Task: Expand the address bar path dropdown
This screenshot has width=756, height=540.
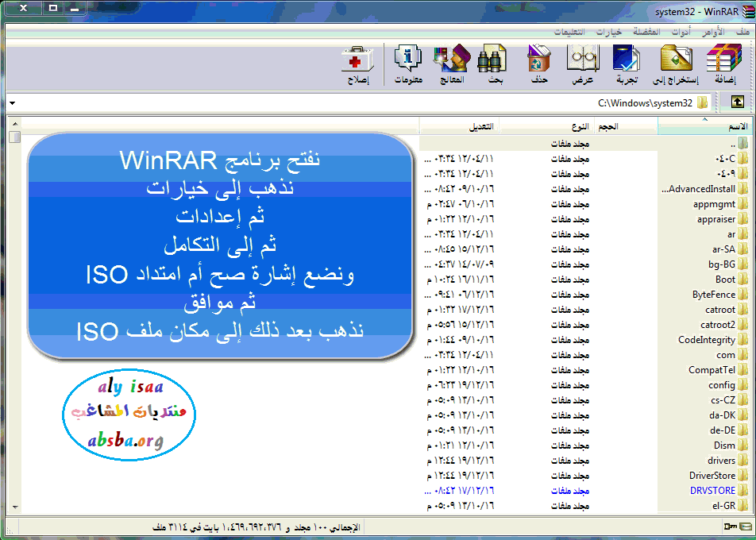Action: [12, 103]
